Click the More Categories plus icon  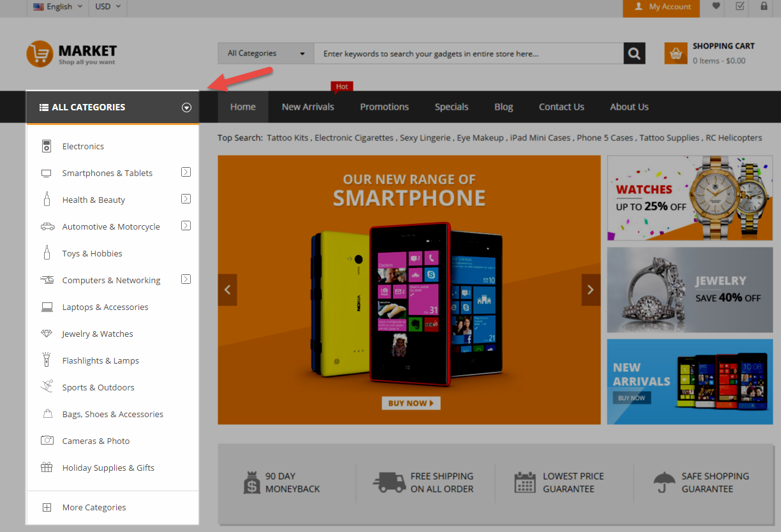[x=47, y=507]
